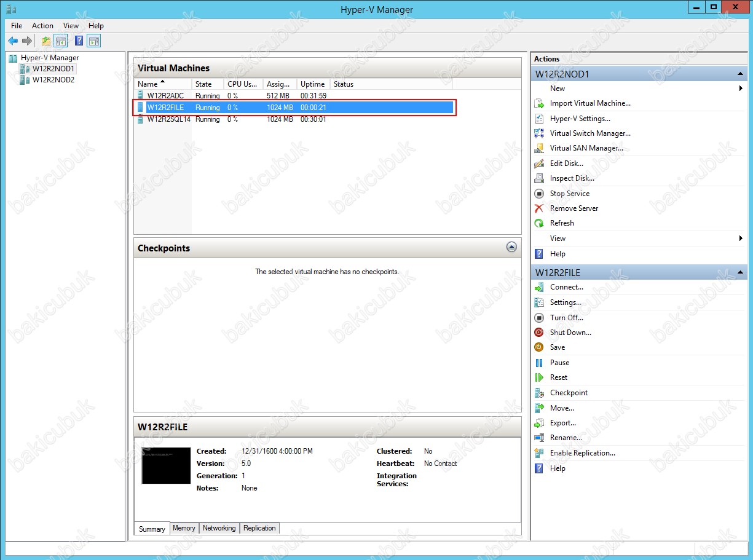This screenshot has height=560, width=753.
Task: Switch to the Memory tab
Action: 184,528
